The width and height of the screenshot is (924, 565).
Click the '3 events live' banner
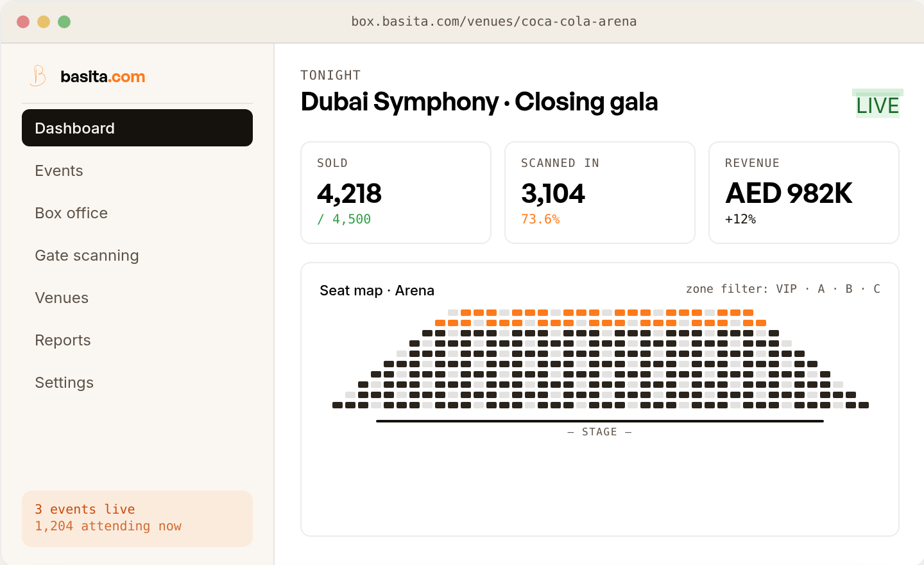coord(137,518)
